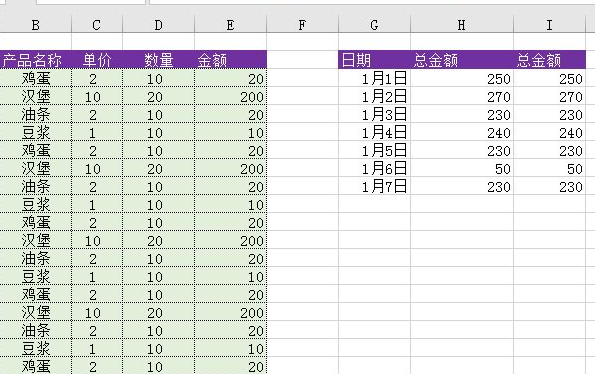
Task: Select column F header
Action: [x=302, y=25]
